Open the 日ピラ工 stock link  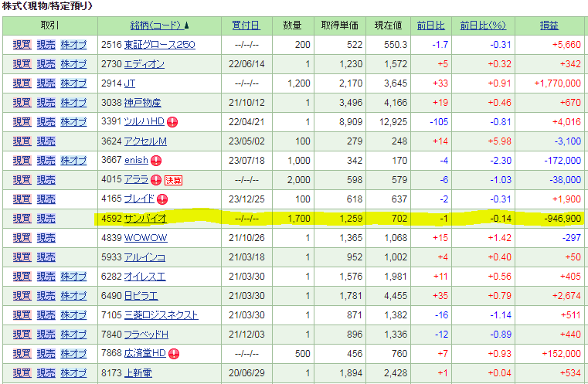141,296
